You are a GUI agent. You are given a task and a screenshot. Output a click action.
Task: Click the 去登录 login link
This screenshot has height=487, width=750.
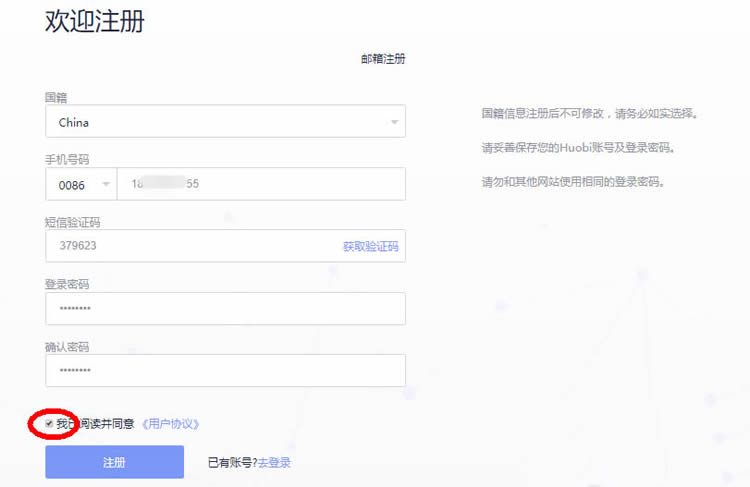(x=274, y=463)
